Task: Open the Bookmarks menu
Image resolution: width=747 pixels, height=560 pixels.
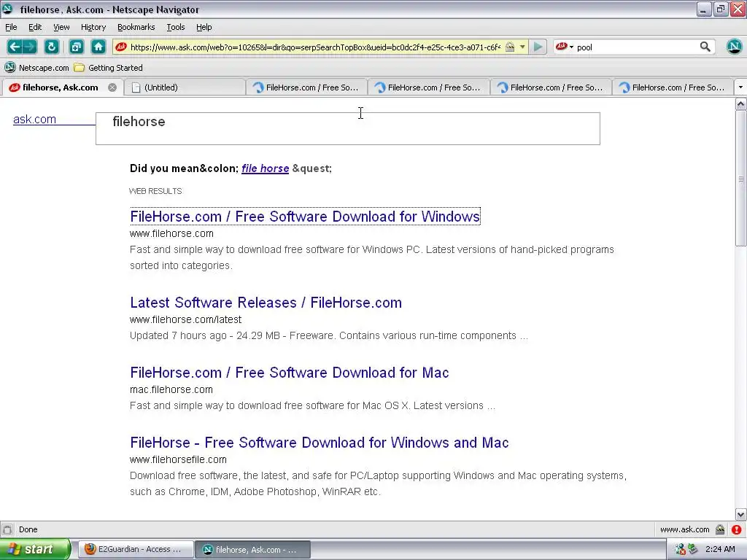Action: pos(136,27)
